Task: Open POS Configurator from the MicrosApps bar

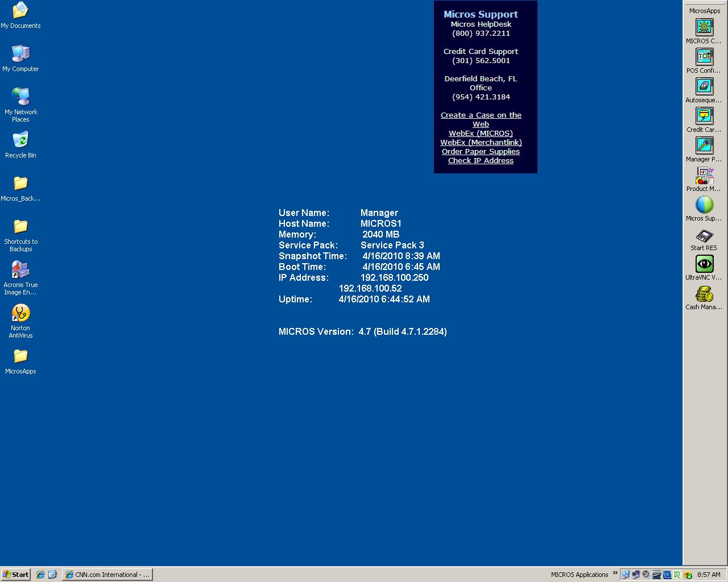Action: (x=704, y=57)
